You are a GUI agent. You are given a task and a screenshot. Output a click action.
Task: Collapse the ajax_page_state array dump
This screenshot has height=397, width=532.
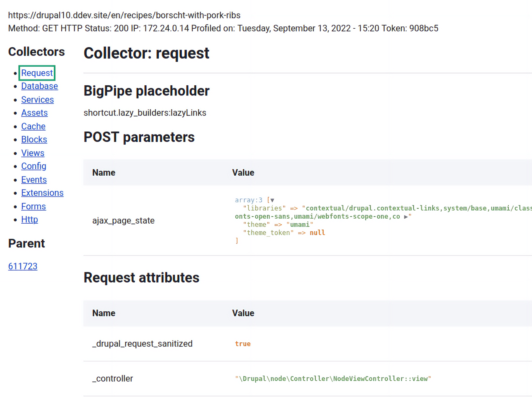(272, 200)
